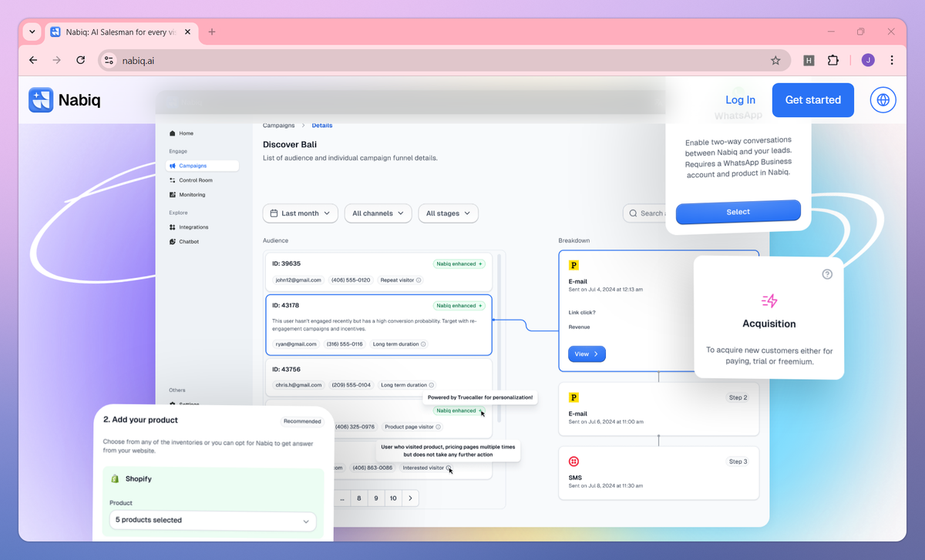Click the pink Acquisition lightning icon
The height and width of the screenshot is (560, 925).
(769, 300)
